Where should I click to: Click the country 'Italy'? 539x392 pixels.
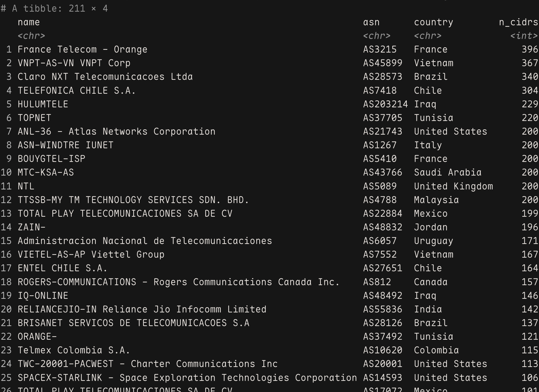click(428, 145)
